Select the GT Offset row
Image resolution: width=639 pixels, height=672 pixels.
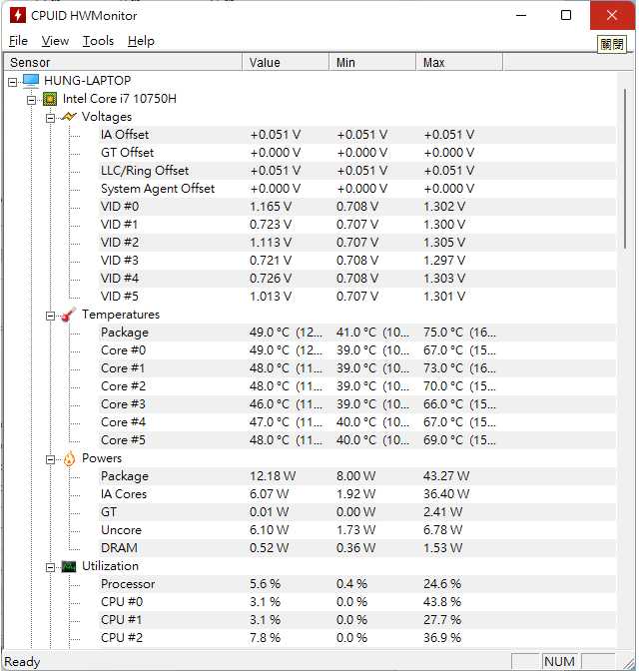pyautogui.click(x=357, y=153)
